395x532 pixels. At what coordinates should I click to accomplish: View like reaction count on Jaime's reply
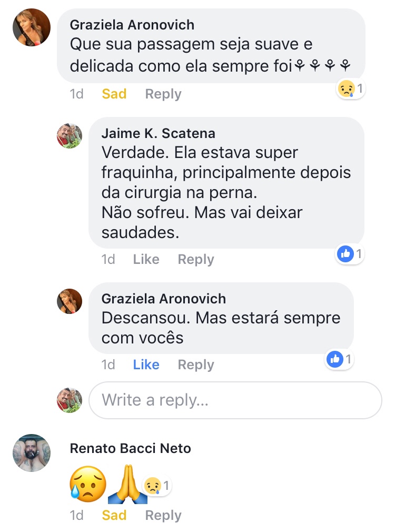(350, 254)
